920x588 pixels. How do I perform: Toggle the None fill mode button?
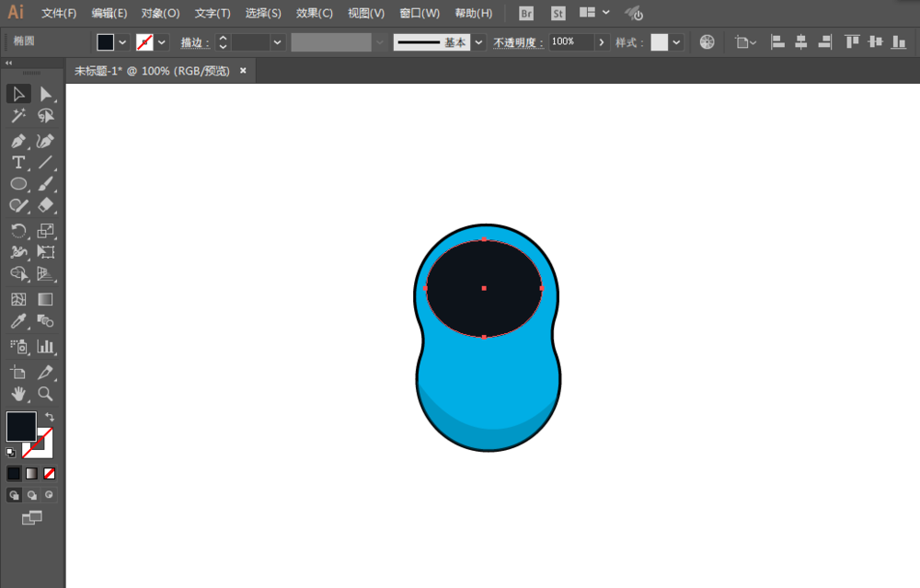click(50, 474)
